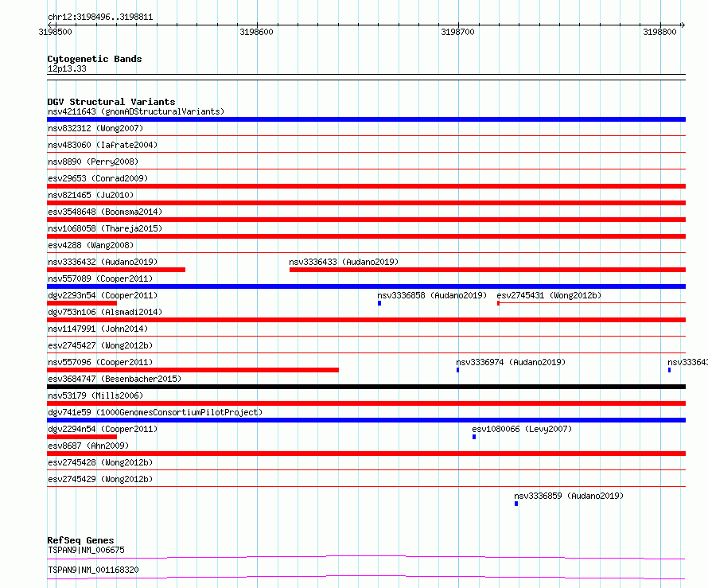
Task: Select esv2745427 (Wong2012b) label
Action: click(x=100, y=345)
